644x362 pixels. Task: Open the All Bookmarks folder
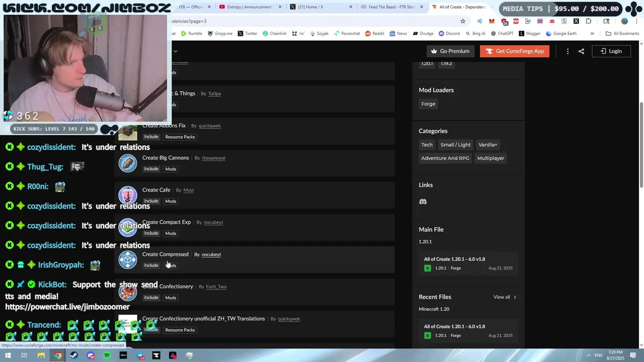pyautogui.click(x=622, y=34)
